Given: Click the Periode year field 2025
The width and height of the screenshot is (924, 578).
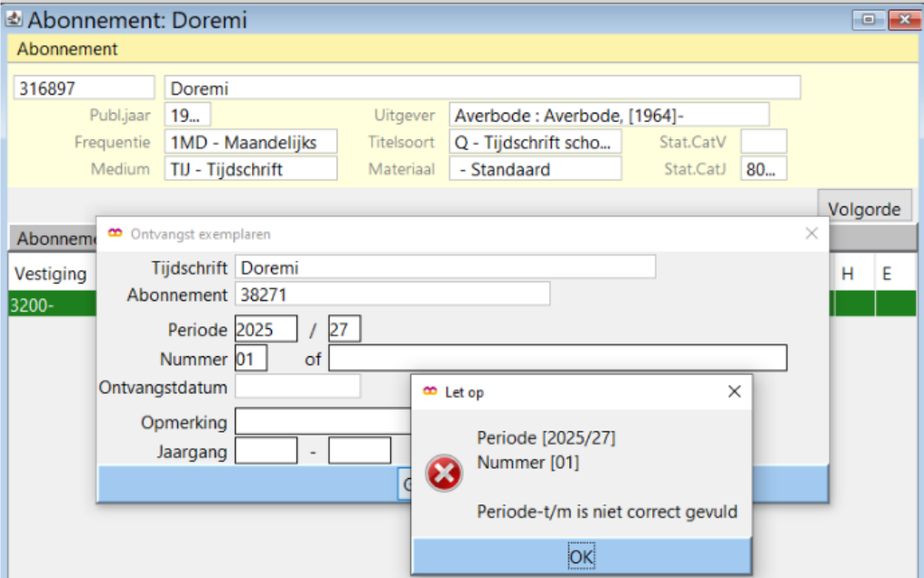Looking at the screenshot, I should (x=266, y=329).
